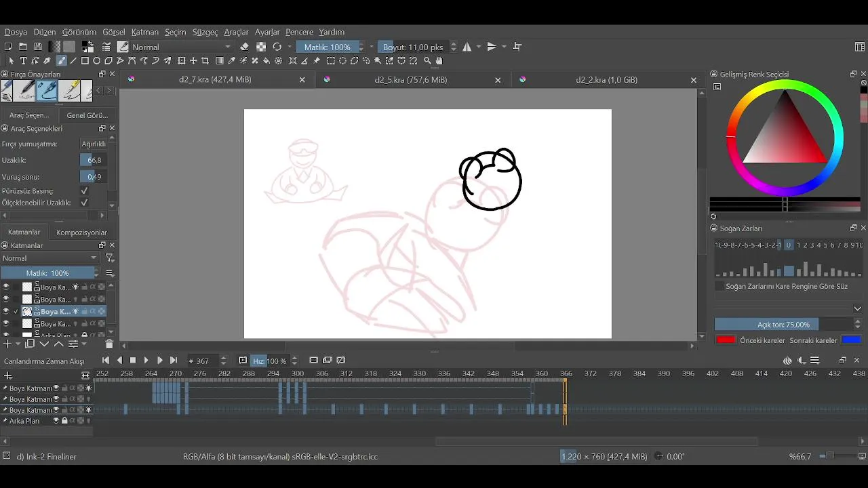This screenshot has width=868, height=488.
Task: Toggle eraser mode in the toolbar
Action: coord(245,47)
